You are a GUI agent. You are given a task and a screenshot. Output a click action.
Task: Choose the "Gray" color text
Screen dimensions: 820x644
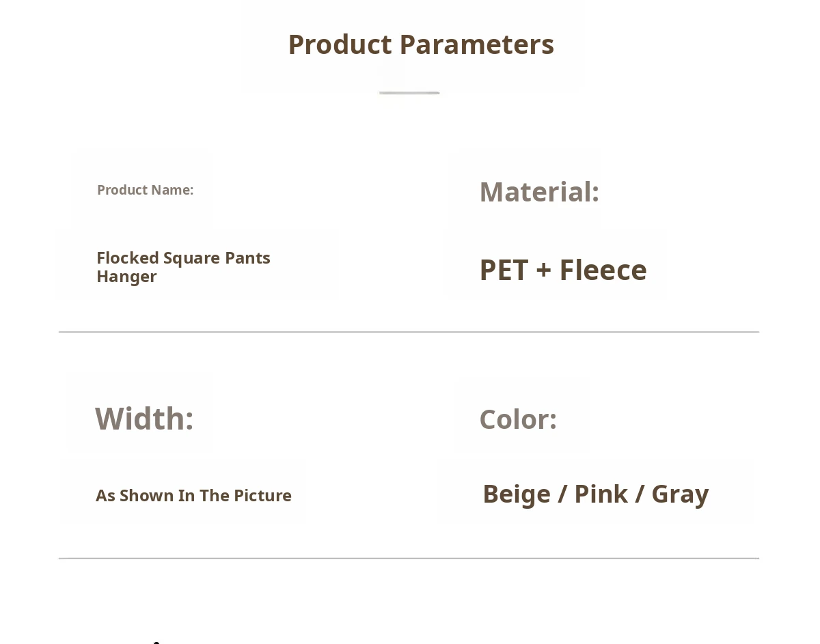click(680, 494)
